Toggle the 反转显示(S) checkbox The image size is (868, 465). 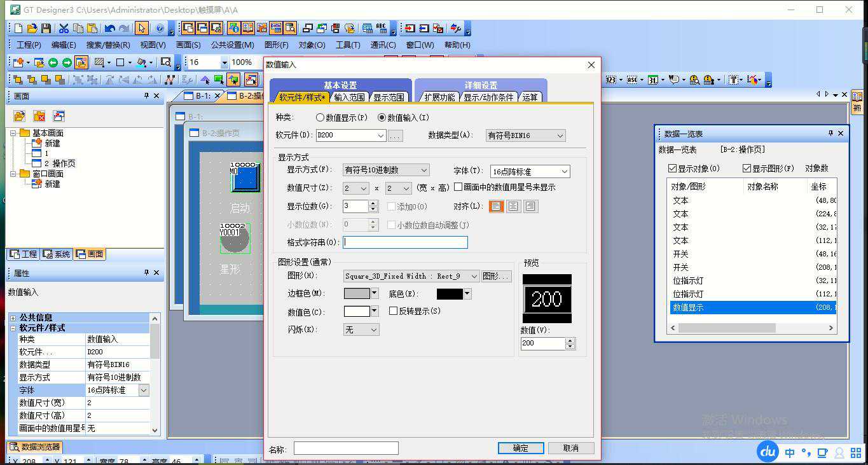pyautogui.click(x=393, y=311)
